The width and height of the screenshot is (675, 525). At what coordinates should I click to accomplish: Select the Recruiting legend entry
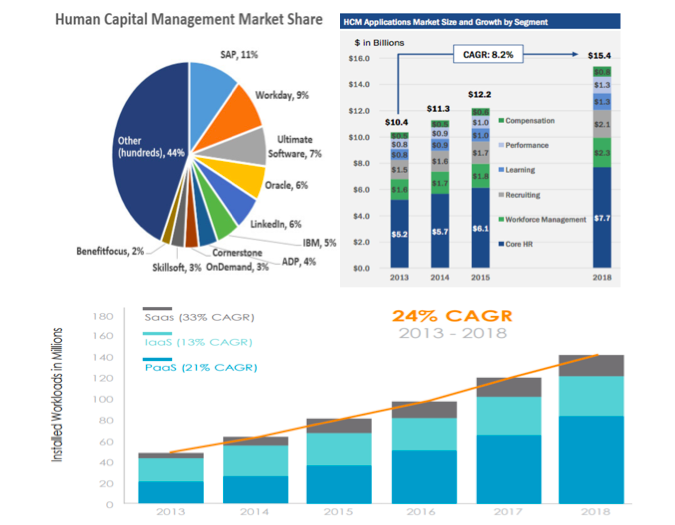point(519,195)
